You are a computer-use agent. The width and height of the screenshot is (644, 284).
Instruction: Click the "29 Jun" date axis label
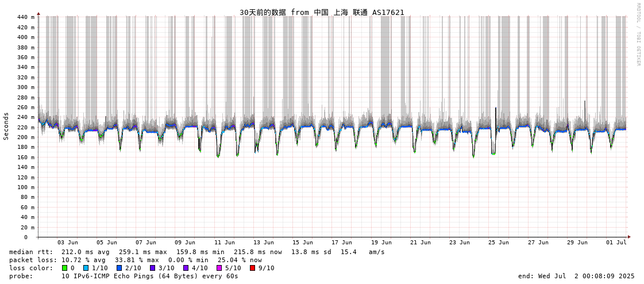click(577, 243)
